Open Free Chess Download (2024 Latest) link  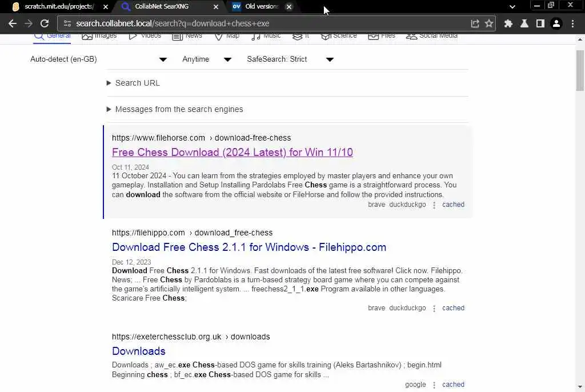click(x=232, y=153)
